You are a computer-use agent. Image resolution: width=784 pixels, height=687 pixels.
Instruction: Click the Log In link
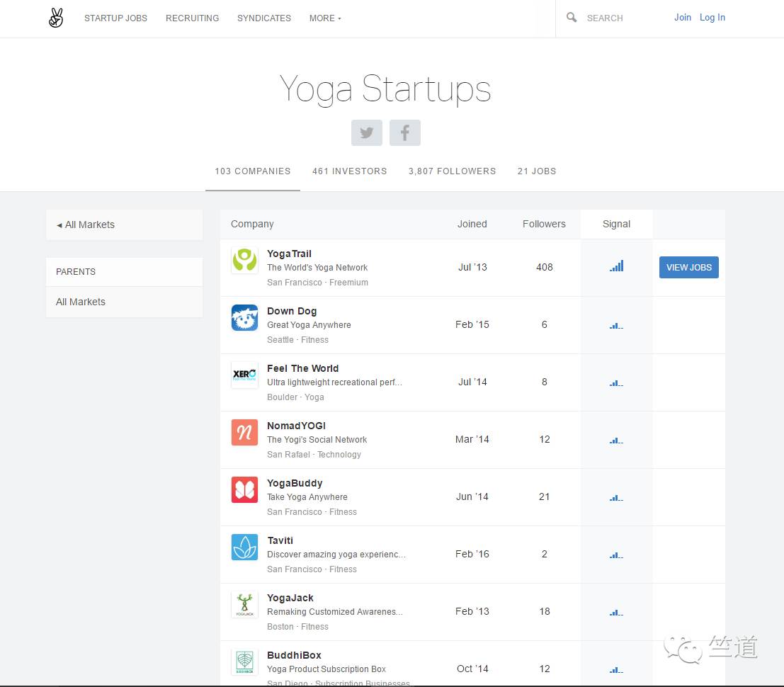(712, 18)
